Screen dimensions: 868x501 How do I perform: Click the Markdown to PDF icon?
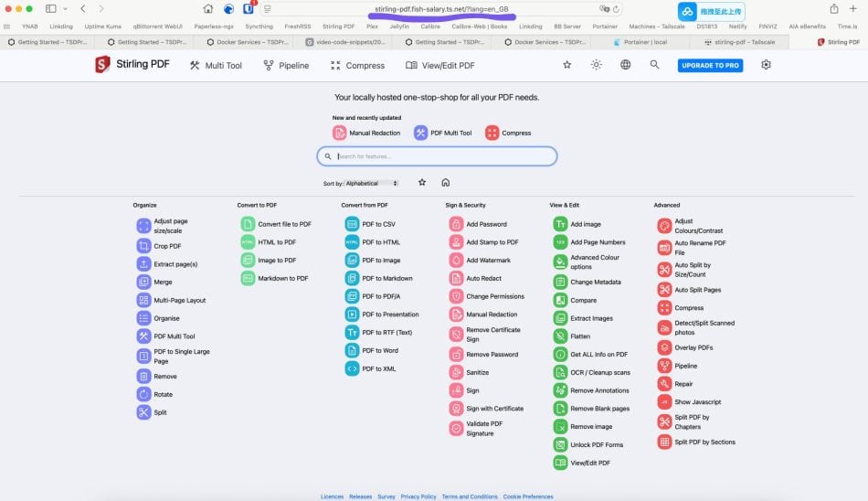pyautogui.click(x=248, y=278)
